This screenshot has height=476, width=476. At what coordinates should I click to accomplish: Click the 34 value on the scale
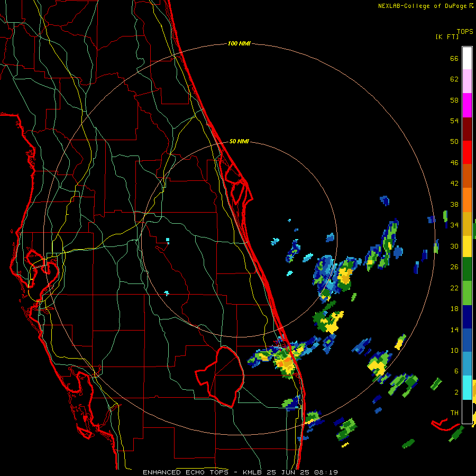click(454, 225)
